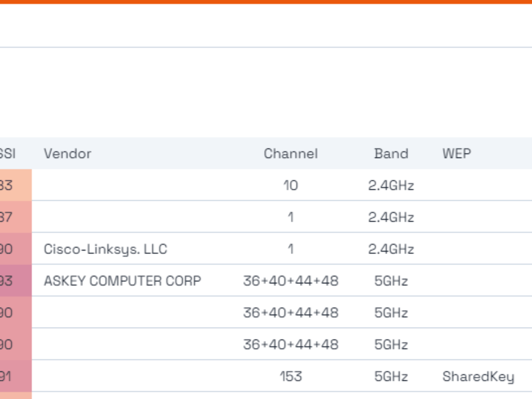Click the RSSI column header
Viewport: 532px width, 399px height.
(x=8, y=154)
